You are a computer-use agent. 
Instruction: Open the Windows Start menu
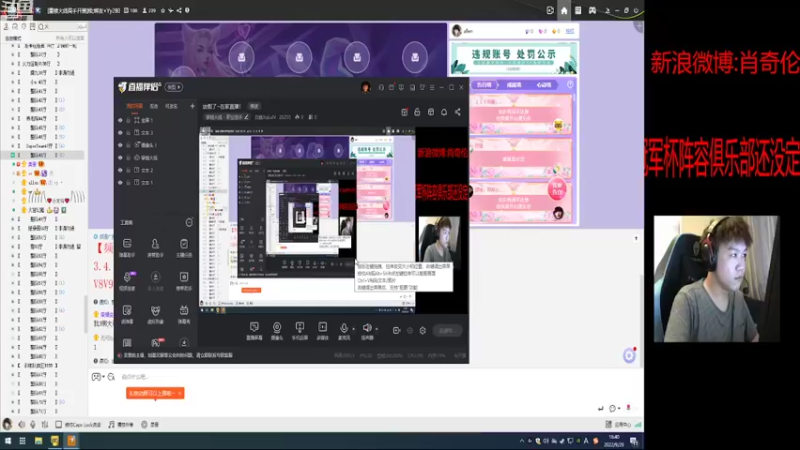tap(8, 441)
